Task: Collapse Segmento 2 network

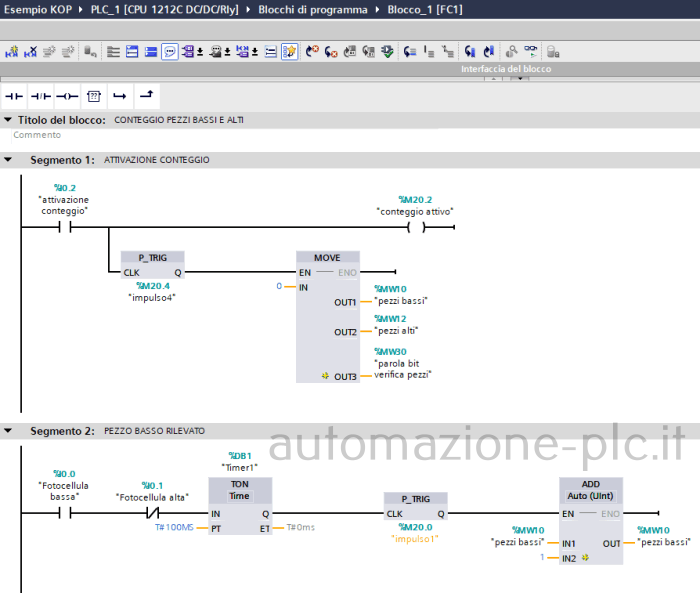Action: pyautogui.click(x=9, y=431)
